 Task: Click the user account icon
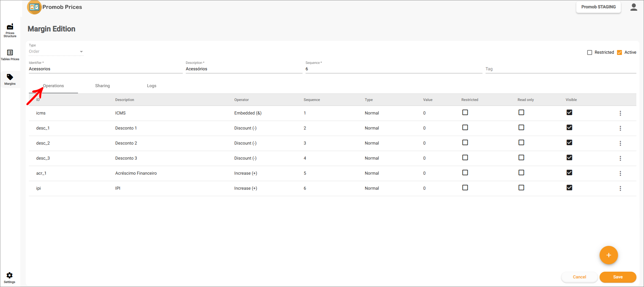tap(634, 7)
